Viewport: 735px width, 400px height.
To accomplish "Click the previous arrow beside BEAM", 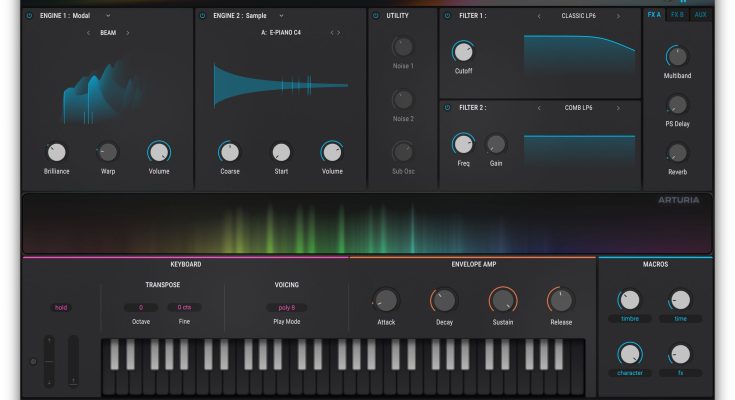I will point(88,33).
